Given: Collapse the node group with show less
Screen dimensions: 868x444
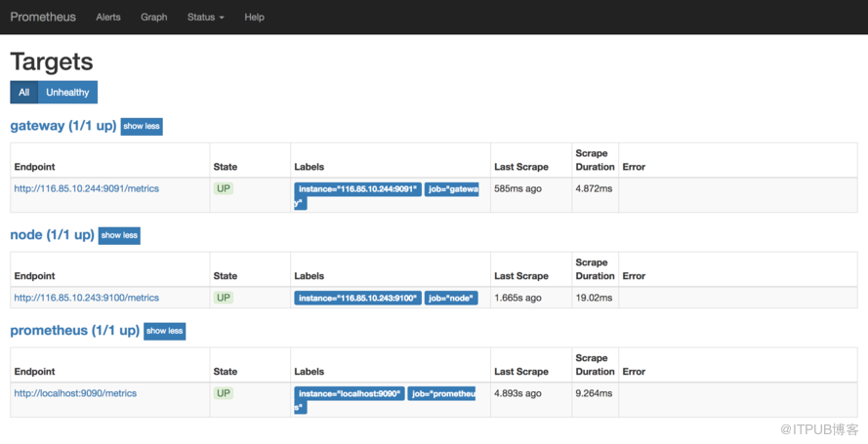Looking at the screenshot, I should point(119,235).
